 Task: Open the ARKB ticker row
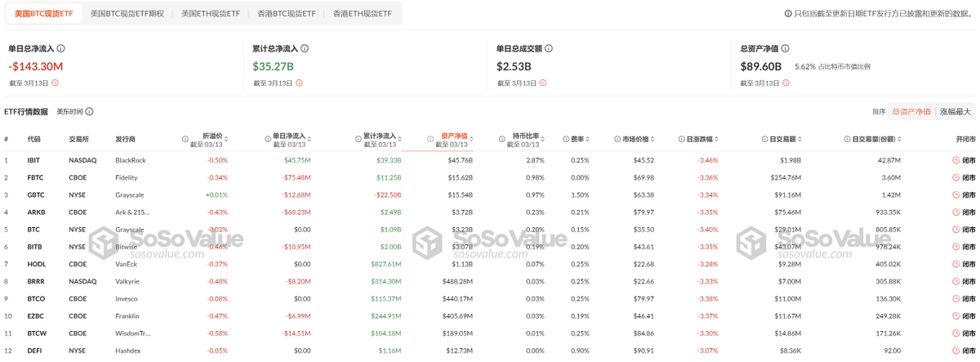pyautogui.click(x=490, y=212)
